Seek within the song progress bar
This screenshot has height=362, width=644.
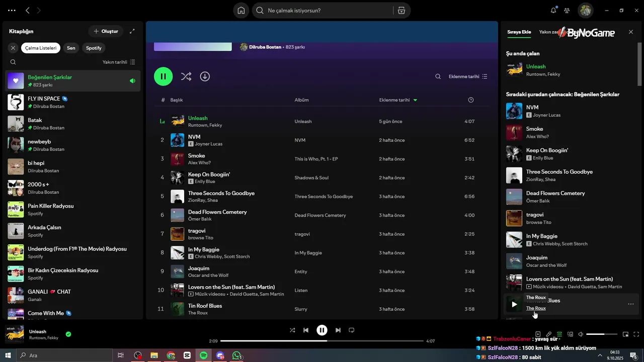click(322, 341)
